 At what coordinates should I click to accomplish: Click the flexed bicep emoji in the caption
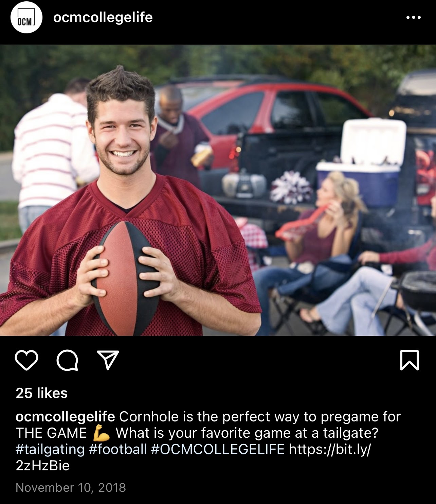[x=101, y=433]
